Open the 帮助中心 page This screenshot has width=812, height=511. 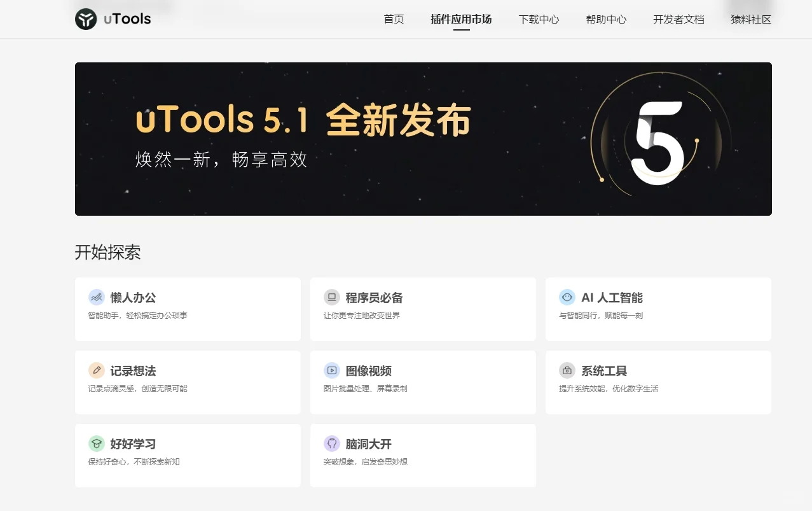(x=605, y=19)
